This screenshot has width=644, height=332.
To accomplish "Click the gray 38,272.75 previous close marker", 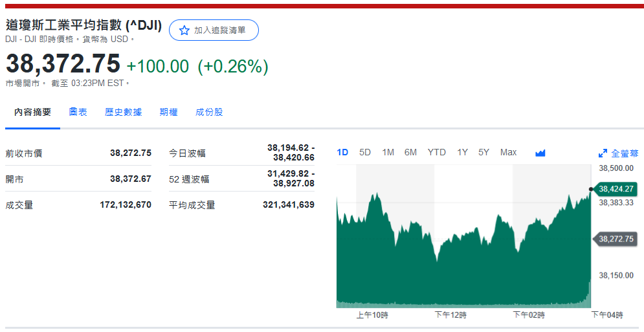I will coord(616,239).
